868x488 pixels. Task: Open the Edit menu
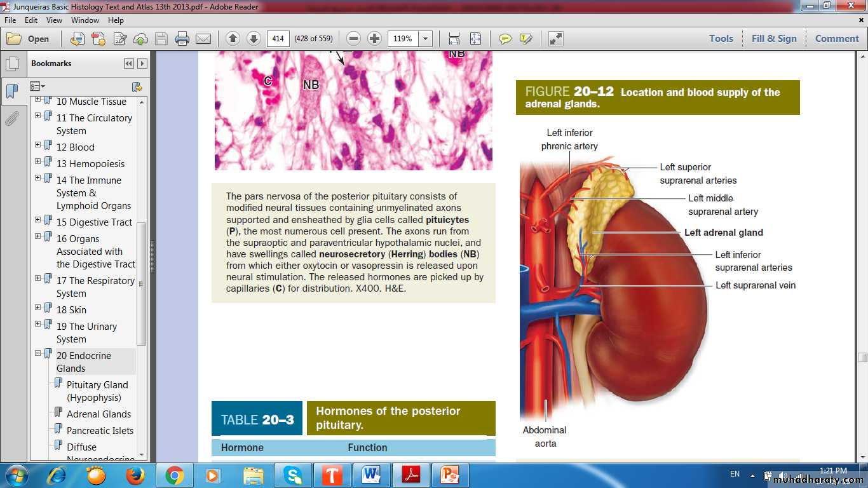(31, 20)
